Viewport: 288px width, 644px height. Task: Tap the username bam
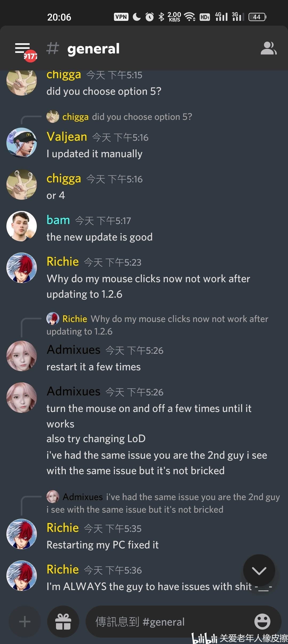point(58,220)
